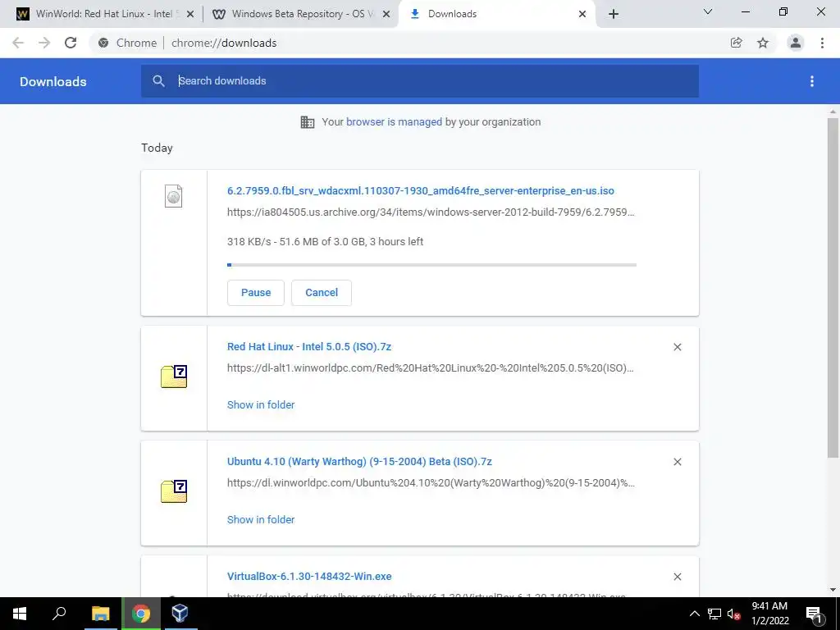840x630 pixels.
Task: Remove Ubuntu 4.10 7z from the list
Action: point(677,462)
